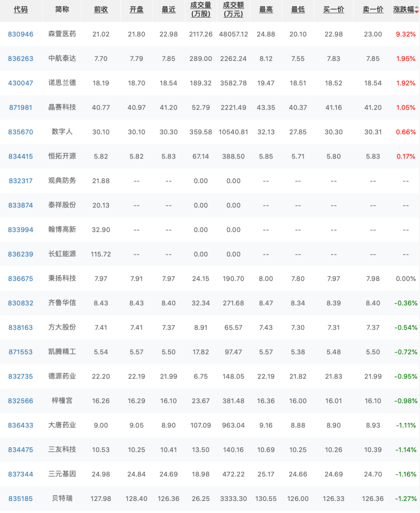Open stock code 832735
Image resolution: width=420 pixels, height=513 pixels.
click(21, 377)
